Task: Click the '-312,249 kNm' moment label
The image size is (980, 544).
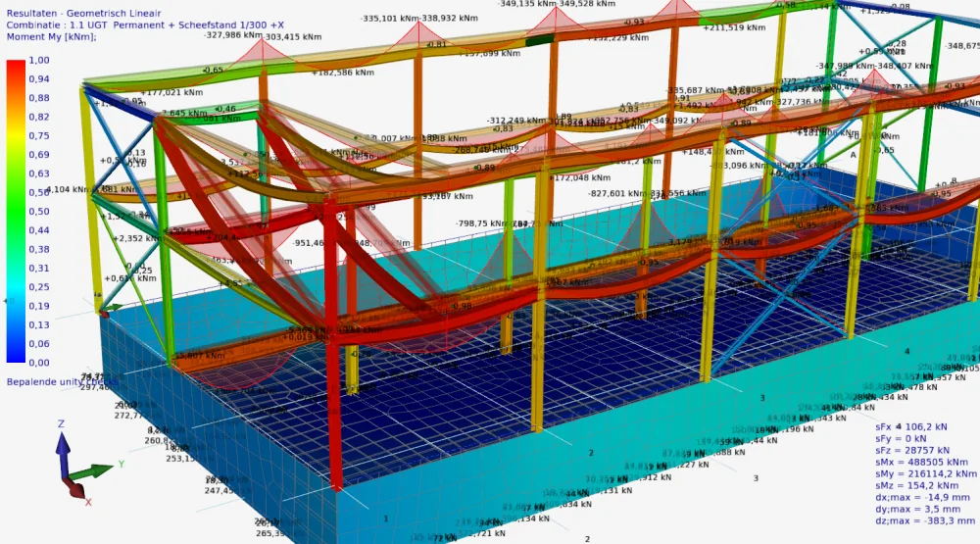Action: (x=516, y=121)
